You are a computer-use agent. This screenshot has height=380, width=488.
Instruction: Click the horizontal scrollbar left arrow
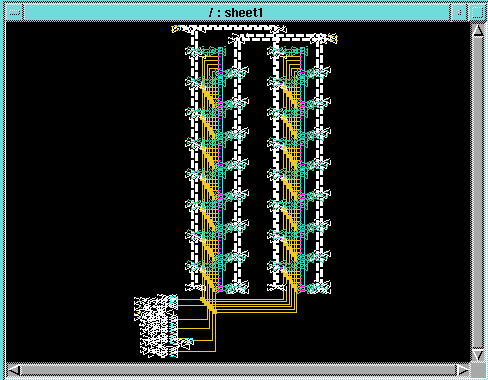click(x=14, y=370)
